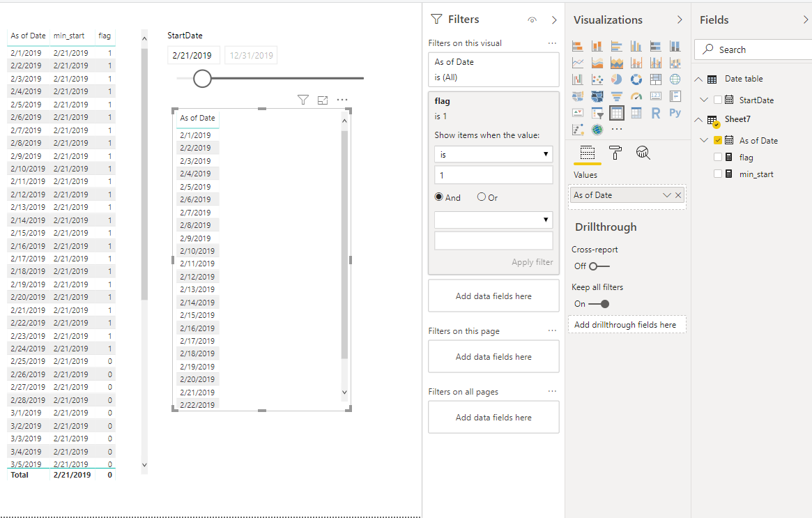This screenshot has height=518, width=812.
Task: Switch to the Format paint roller tab
Action: point(615,153)
